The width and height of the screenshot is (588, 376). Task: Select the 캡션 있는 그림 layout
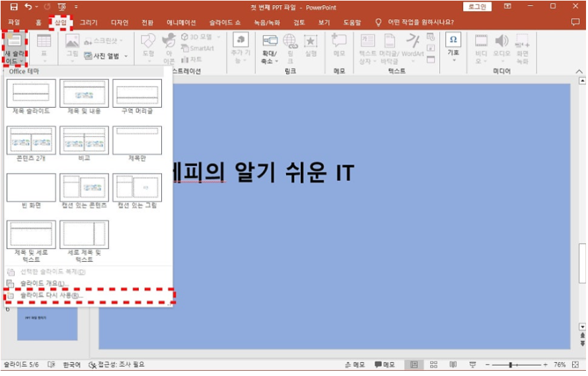pyautogui.click(x=137, y=192)
